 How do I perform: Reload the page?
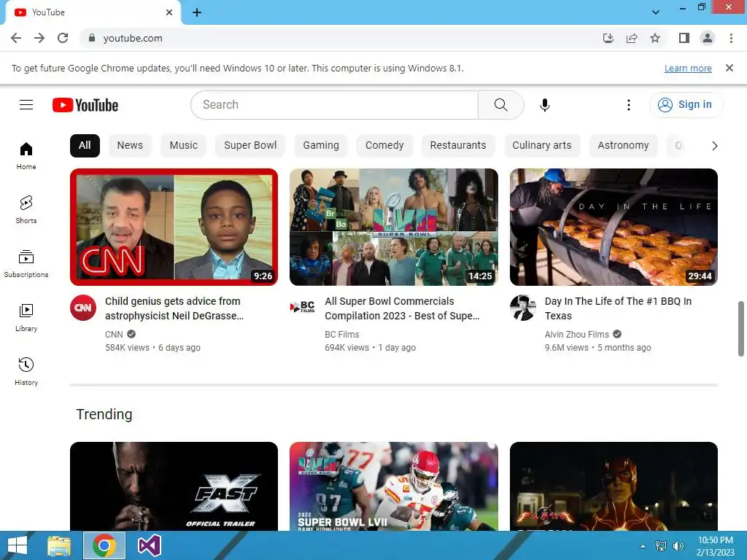coord(63,38)
